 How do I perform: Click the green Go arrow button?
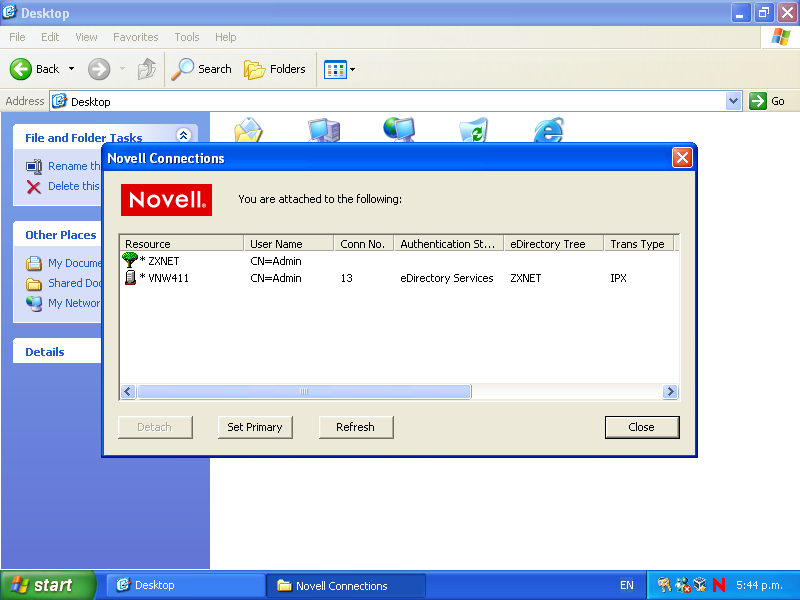(x=758, y=101)
